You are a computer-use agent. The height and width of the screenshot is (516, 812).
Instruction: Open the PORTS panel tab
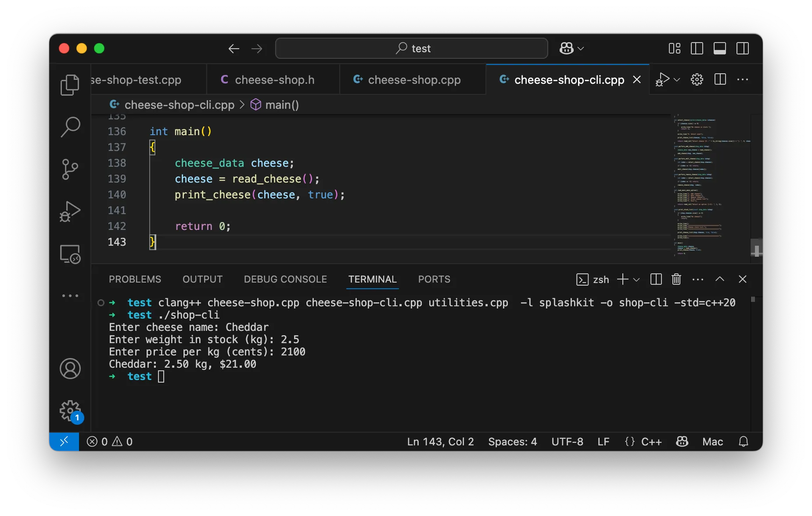pyautogui.click(x=434, y=279)
